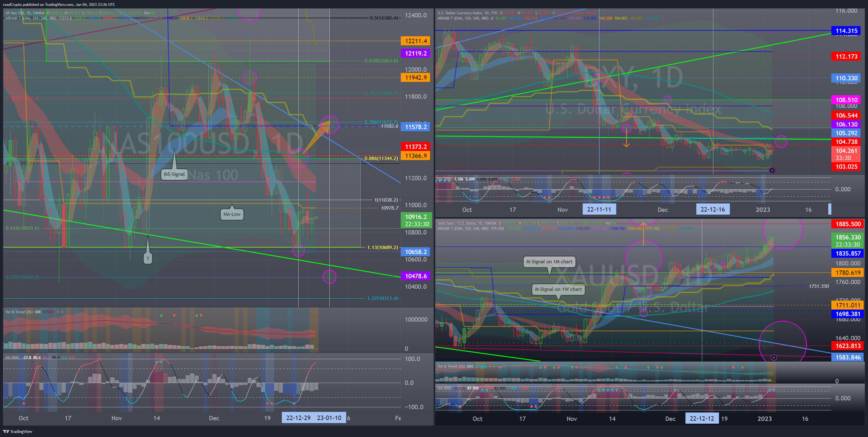
Task: Click the 22-12-16 date marker on DXY chart
Action: (713, 209)
